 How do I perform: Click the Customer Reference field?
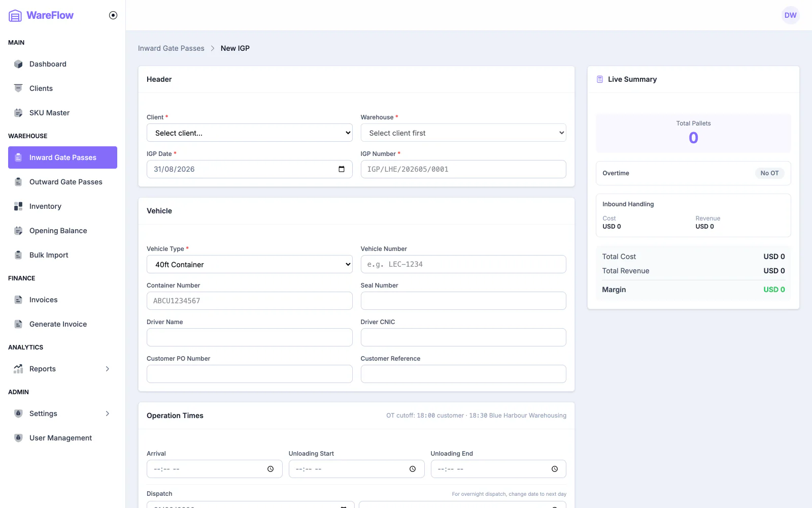[463, 374]
